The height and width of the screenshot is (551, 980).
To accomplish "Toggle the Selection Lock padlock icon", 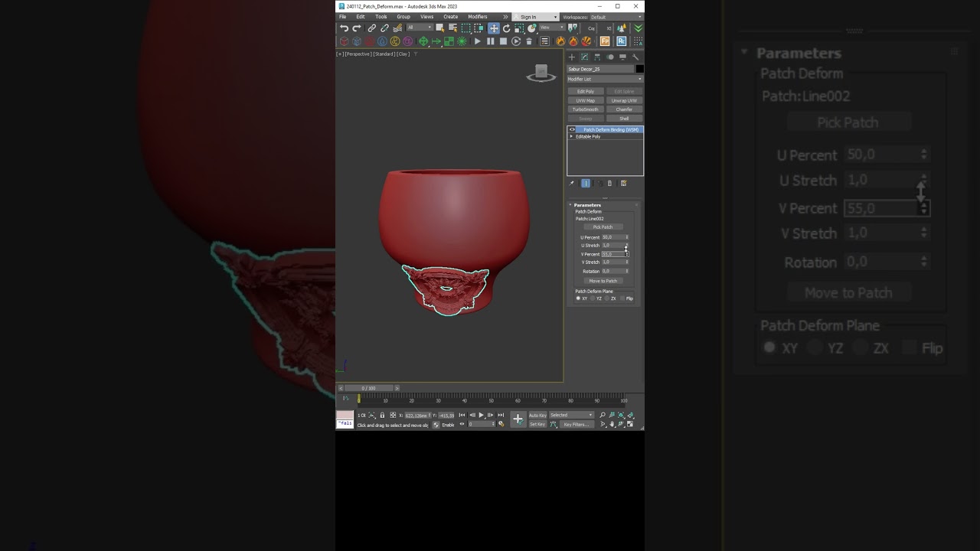I will click(x=382, y=415).
